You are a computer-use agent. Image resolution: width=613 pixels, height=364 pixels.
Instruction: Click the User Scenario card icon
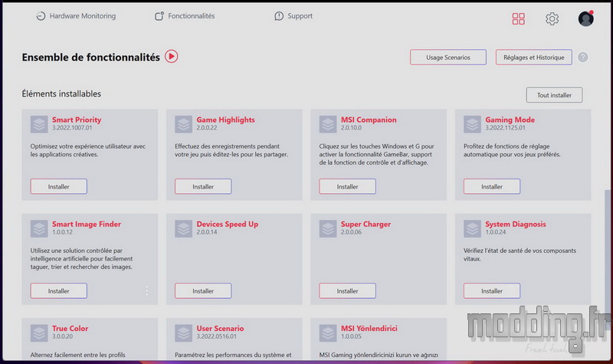183,333
